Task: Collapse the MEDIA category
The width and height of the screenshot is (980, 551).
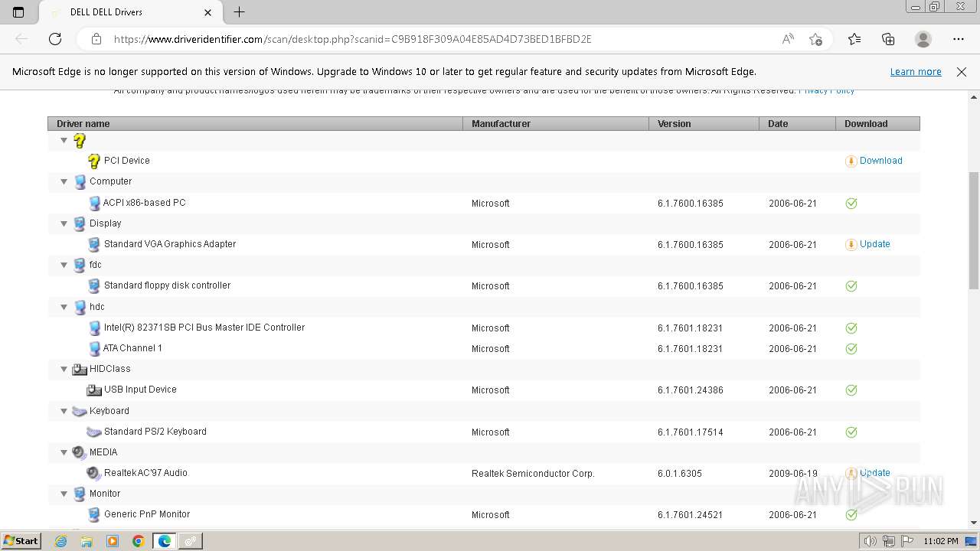Action: click(x=64, y=452)
